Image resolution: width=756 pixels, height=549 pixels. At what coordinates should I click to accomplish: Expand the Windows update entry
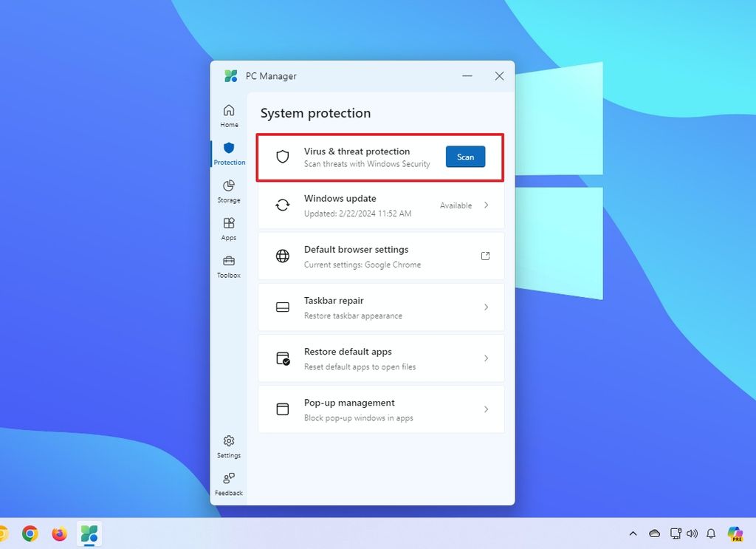[x=487, y=205]
